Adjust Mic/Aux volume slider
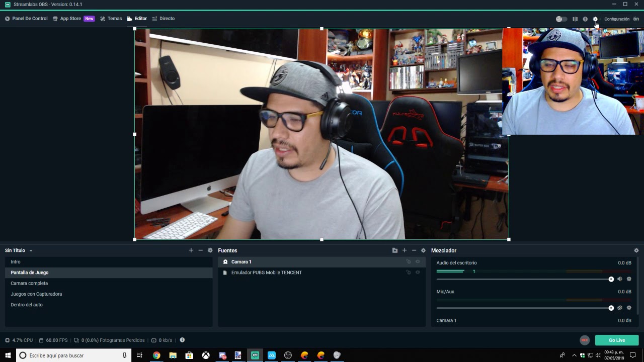Viewport: 644px width, 362px height. click(525, 308)
